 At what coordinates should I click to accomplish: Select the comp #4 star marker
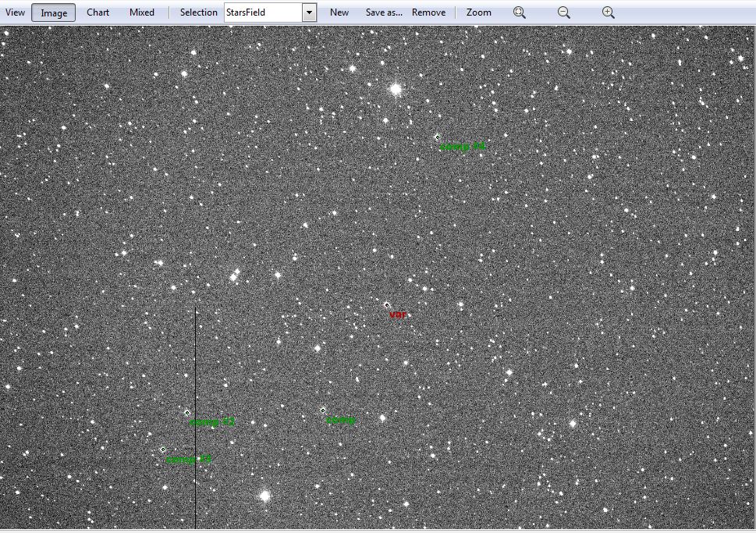point(437,137)
